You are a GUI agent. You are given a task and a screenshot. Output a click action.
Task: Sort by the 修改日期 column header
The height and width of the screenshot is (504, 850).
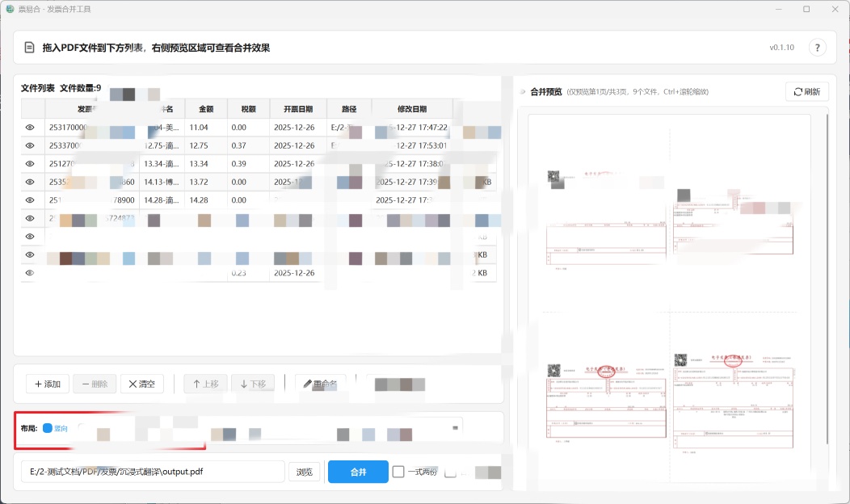click(x=412, y=109)
